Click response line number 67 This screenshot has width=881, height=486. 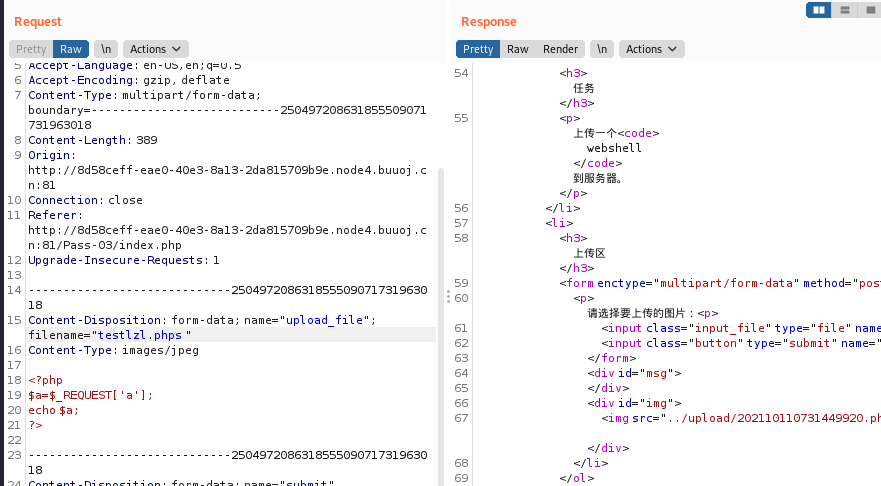[461, 418]
